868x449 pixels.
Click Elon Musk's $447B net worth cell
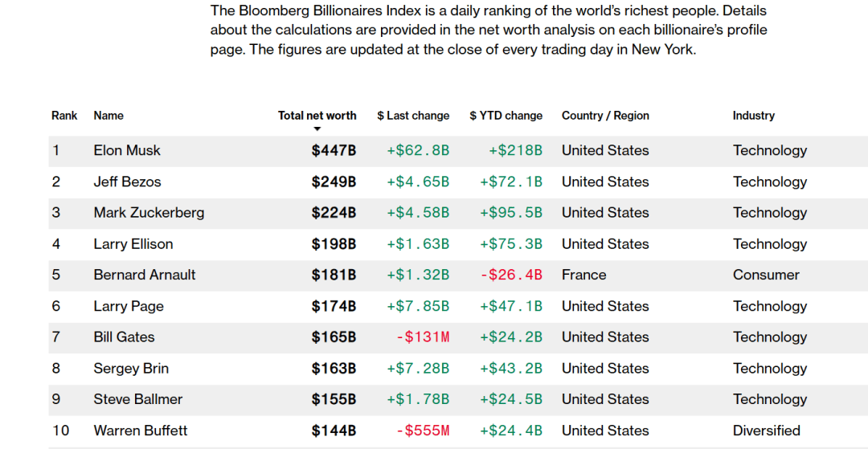tap(334, 150)
